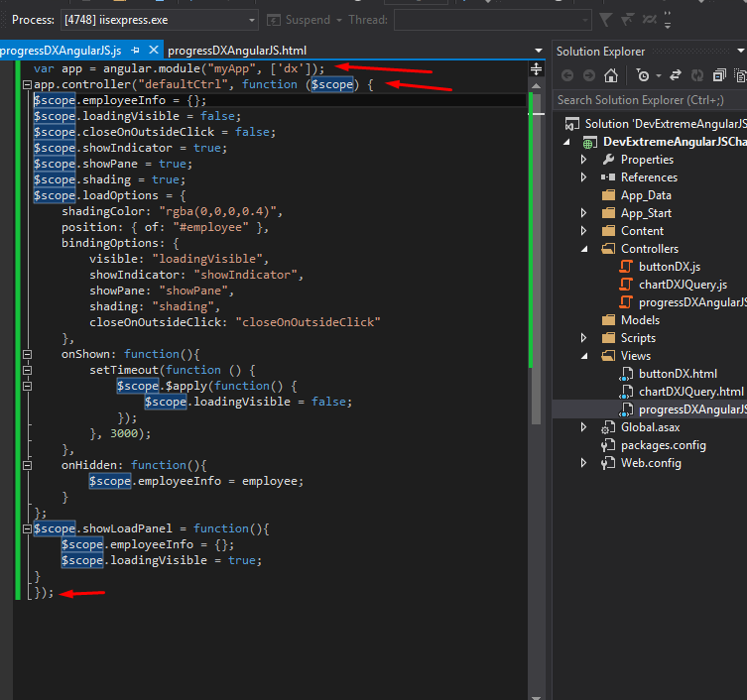This screenshot has width=747, height=700.
Task: Click the buttonDX.html file icon
Action: (x=626, y=374)
